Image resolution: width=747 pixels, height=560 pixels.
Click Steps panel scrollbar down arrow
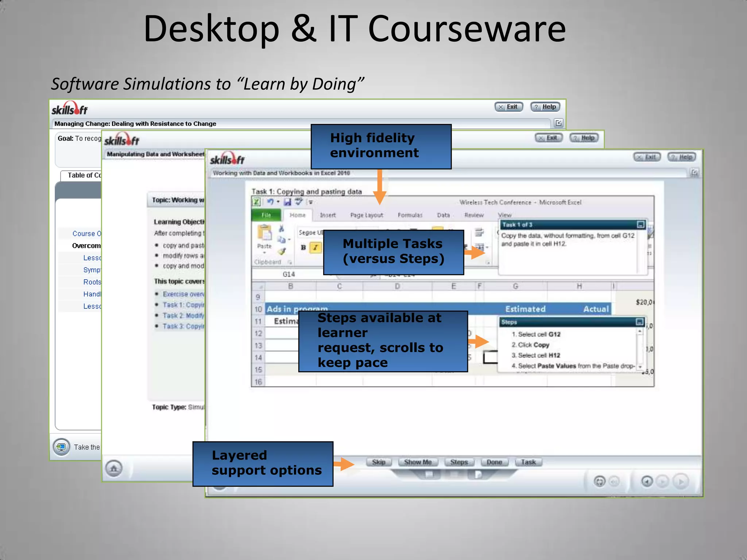pos(640,367)
